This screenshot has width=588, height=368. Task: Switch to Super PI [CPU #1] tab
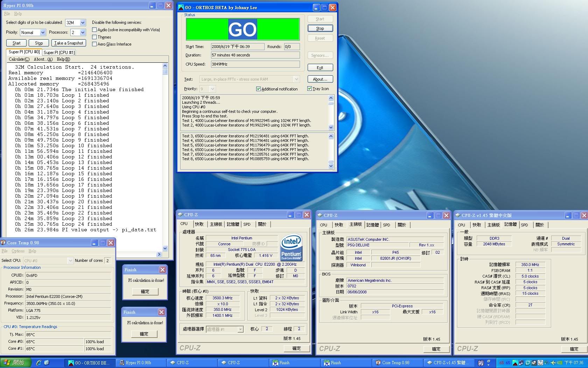tap(59, 52)
